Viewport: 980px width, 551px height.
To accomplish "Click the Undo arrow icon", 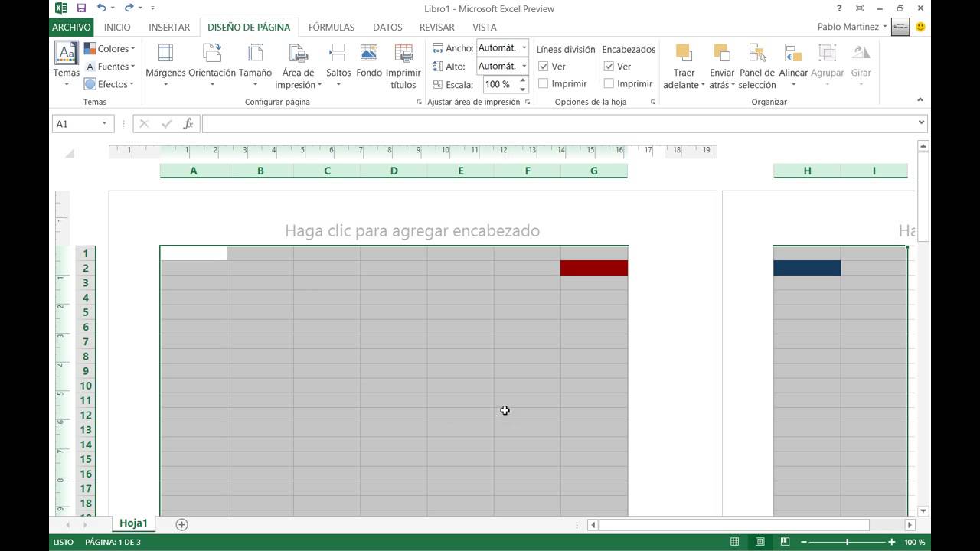I will click(102, 8).
